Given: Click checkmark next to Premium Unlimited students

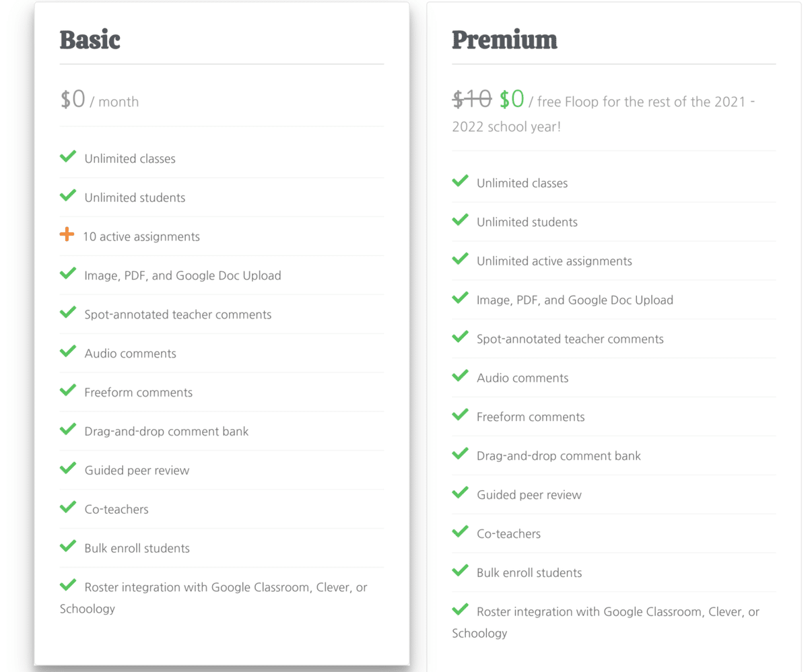Looking at the screenshot, I should click(x=460, y=220).
